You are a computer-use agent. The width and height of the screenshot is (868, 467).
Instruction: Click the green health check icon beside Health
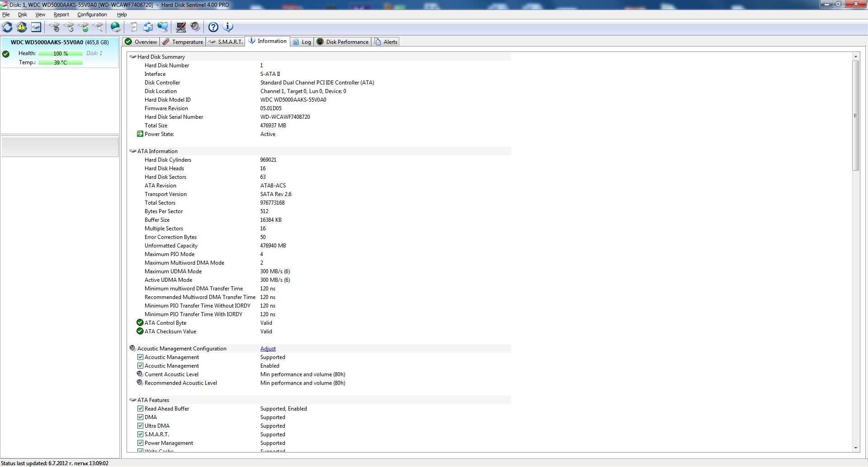point(6,54)
